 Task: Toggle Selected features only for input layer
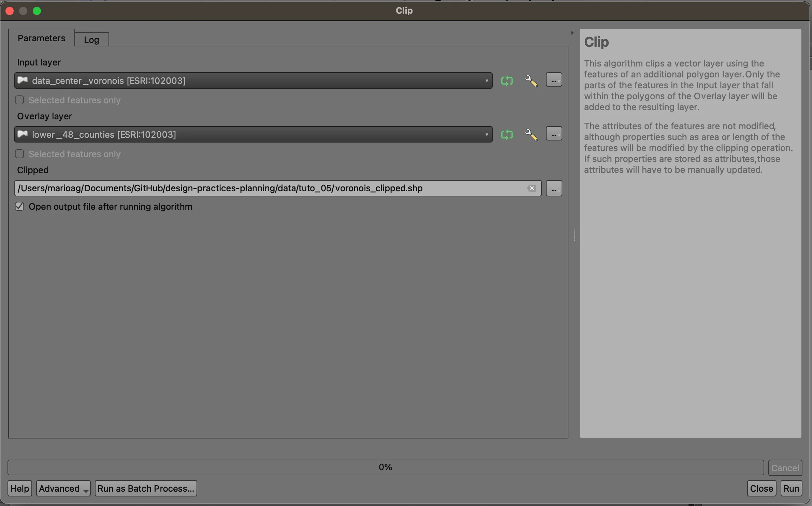coord(20,100)
